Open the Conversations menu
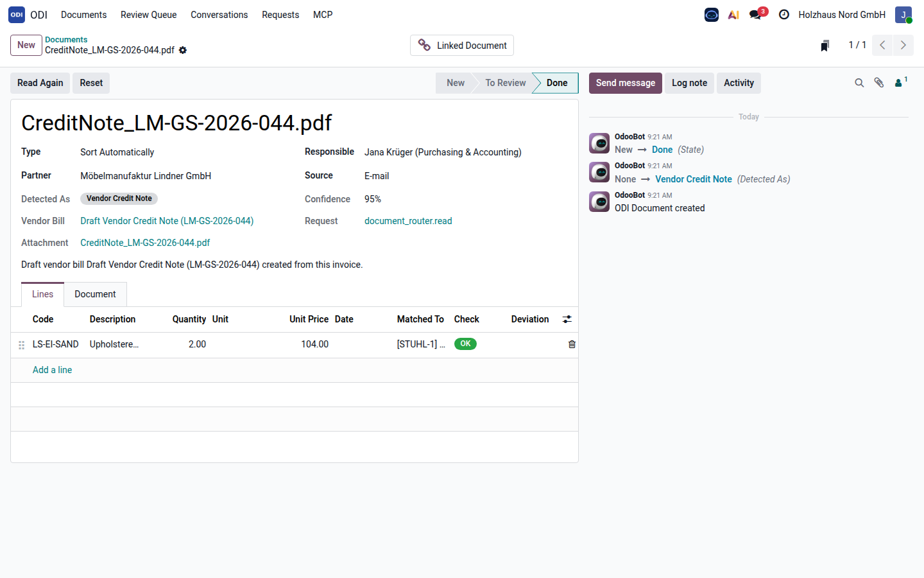 (219, 15)
